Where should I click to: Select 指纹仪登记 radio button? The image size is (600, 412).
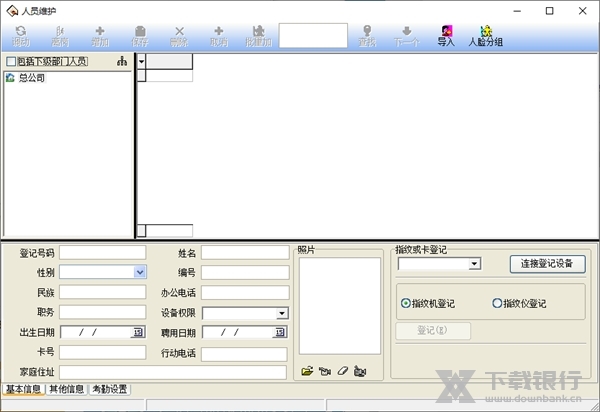point(497,303)
